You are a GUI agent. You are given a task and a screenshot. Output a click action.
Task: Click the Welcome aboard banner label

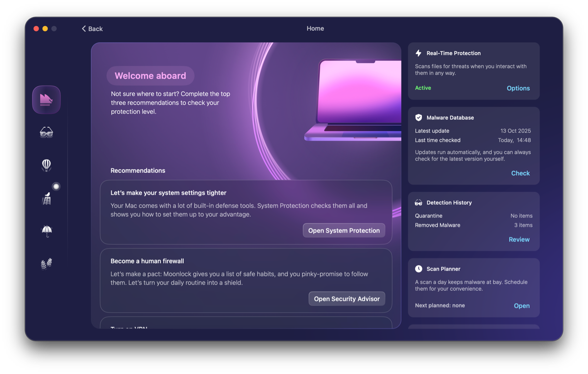coord(150,76)
